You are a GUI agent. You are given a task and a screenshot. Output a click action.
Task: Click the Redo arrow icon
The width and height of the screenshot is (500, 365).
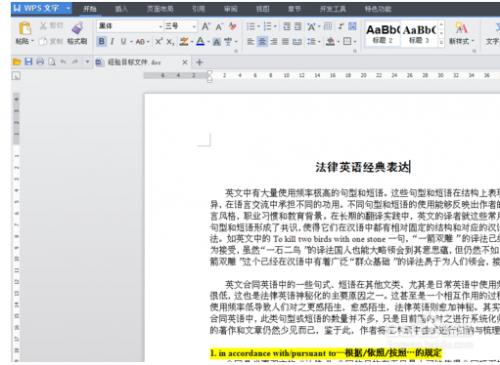click(x=75, y=62)
